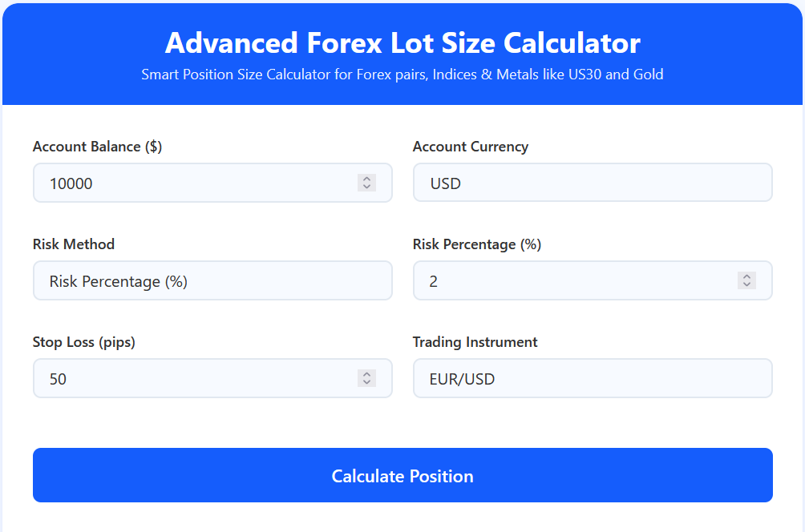Screen dimensions: 805x532
Task: Open the Account Currency selector showing USD
Action: tap(593, 183)
